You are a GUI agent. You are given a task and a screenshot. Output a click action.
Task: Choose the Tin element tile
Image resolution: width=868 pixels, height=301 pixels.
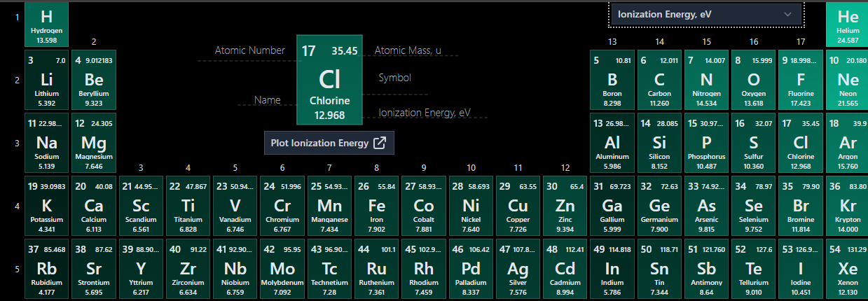point(659,269)
